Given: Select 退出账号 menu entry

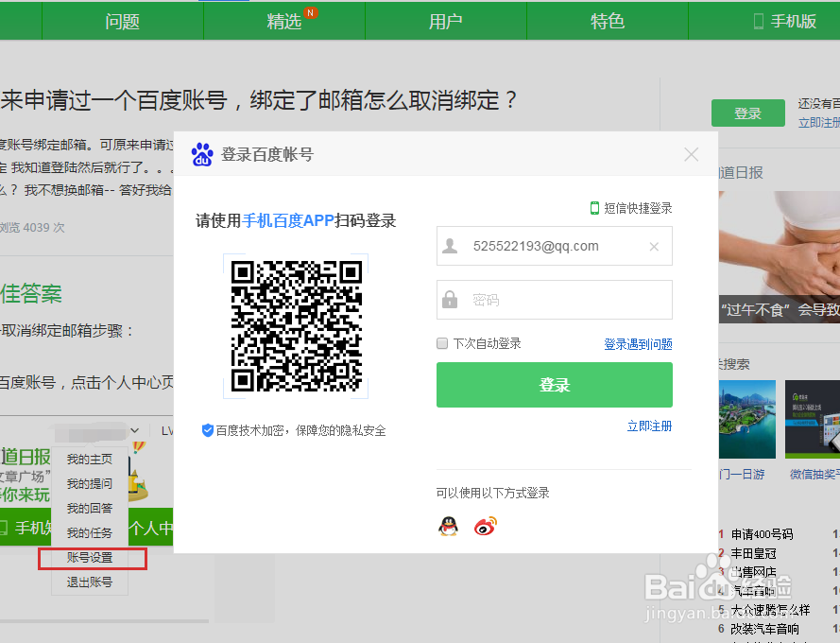Looking at the screenshot, I should (x=90, y=582).
